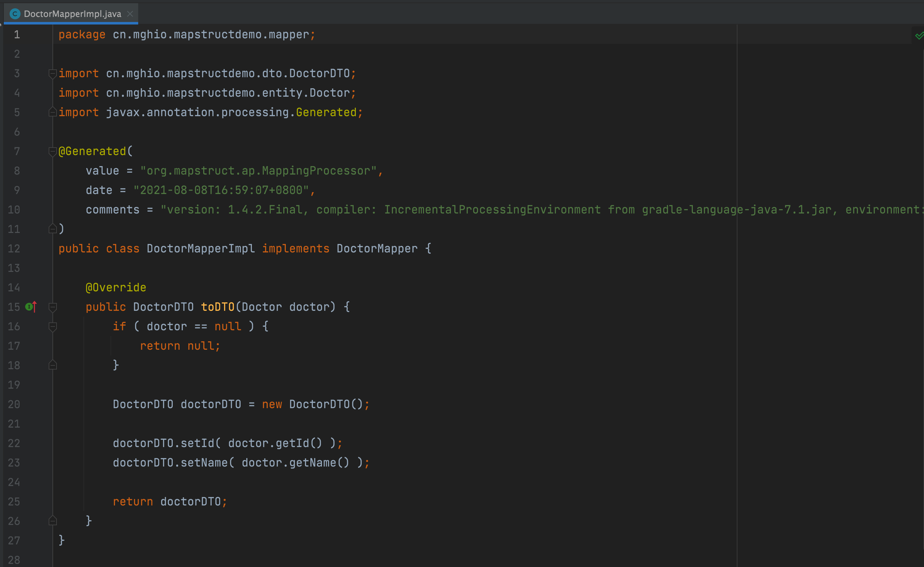The height and width of the screenshot is (567, 924).
Task: Collapse the import block at line 3
Action: coord(52,73)
